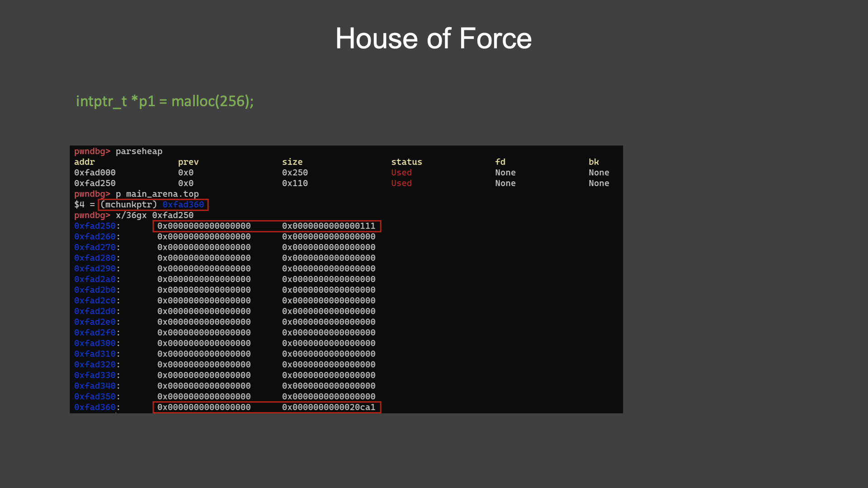Select the 0xfad360 mchunkptr address
The height and width of the screenshot is (488, 868).
(183, 205)
